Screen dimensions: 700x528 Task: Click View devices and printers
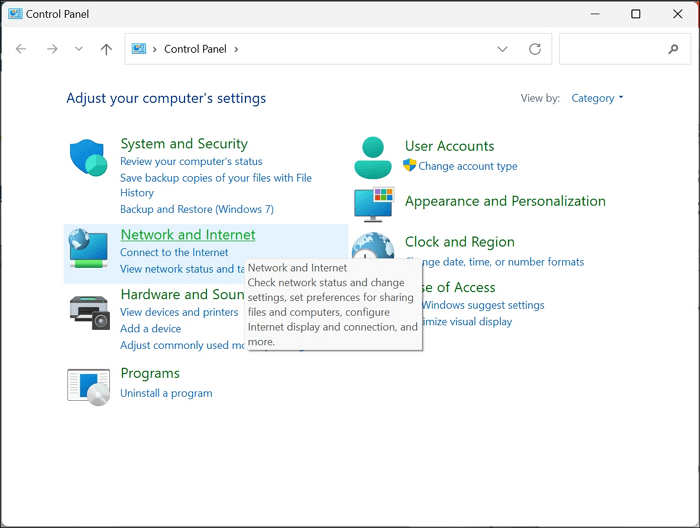click(x=179, y=312)
